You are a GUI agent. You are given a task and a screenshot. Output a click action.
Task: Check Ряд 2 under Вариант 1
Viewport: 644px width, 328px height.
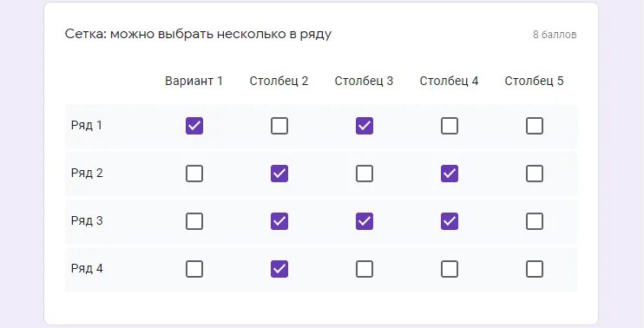click(x=194, y=174)
